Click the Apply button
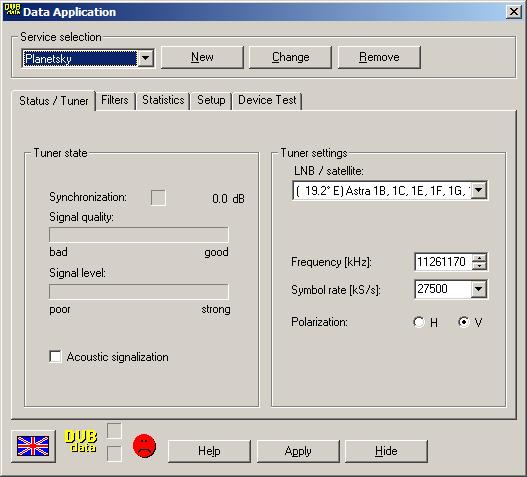This screenshot has width=527, height=477. tap(298, 451)
